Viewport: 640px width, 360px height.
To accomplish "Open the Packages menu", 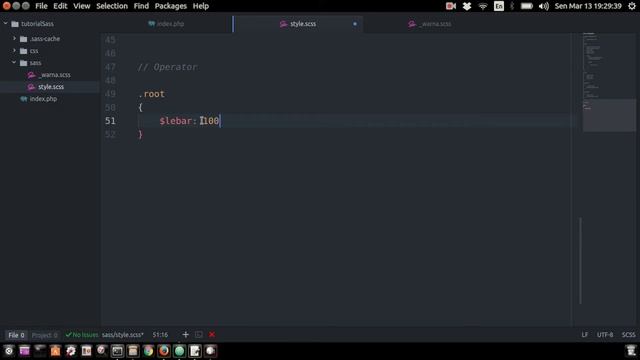I will tap(171, 6).
